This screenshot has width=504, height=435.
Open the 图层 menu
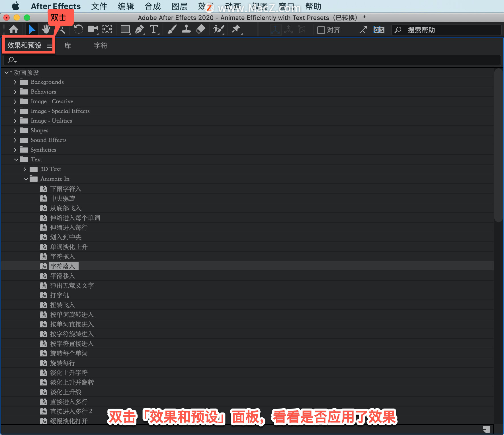[x=179, y=6]
